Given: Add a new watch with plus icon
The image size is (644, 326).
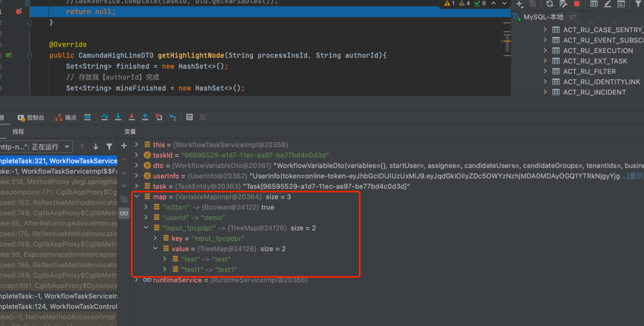Looking at the screenshot, I should pos(123,146).
